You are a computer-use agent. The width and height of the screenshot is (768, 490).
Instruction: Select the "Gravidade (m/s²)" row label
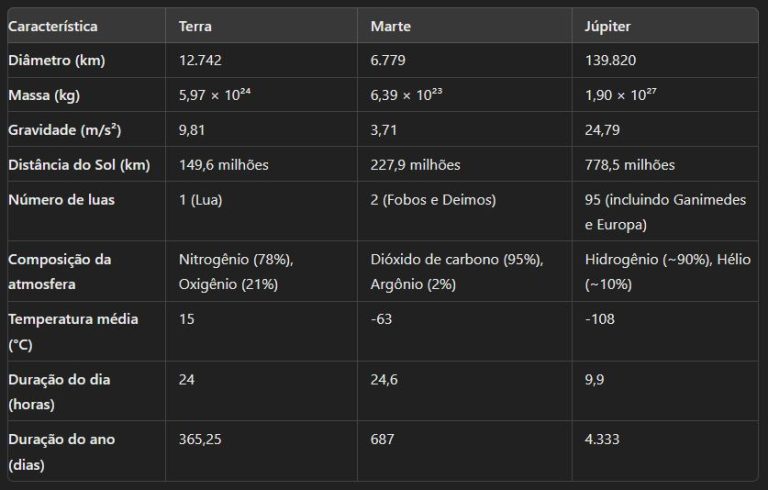tap(65, 130)
